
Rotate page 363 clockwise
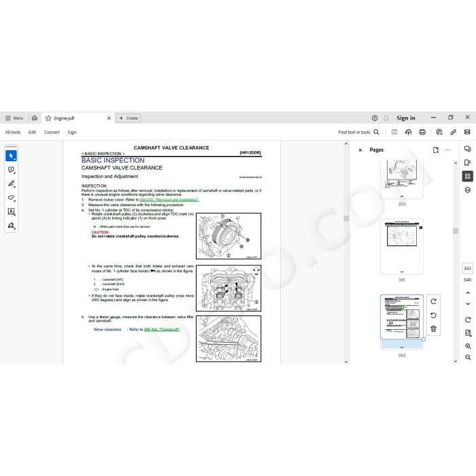click(x=434, y=301)
